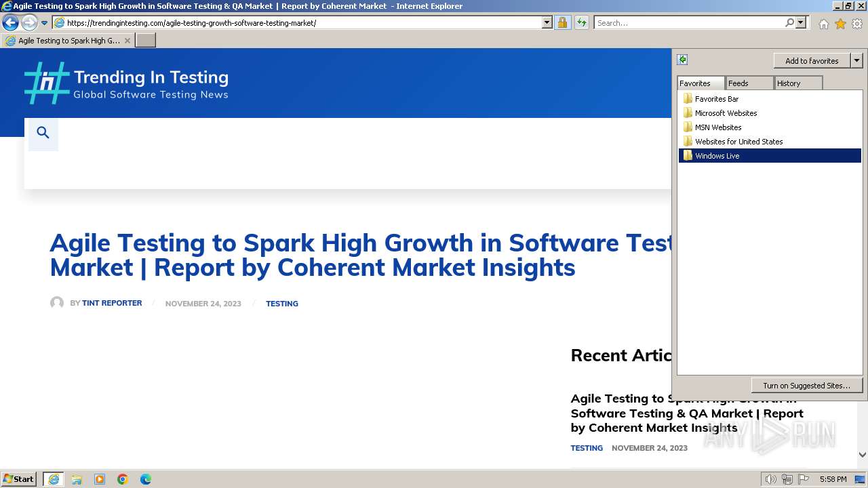Click the TINT REPORTER author link
This screenshot has height=488, width=868.
112,303
